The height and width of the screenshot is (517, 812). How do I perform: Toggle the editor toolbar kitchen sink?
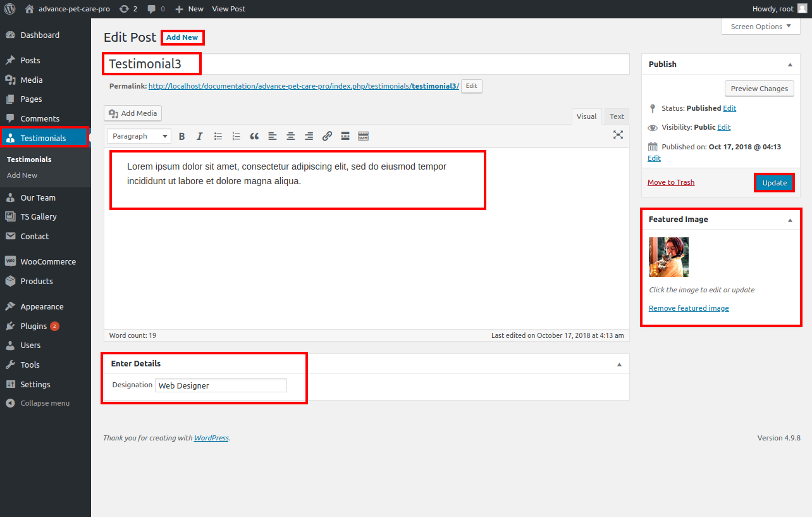point(363,136)
